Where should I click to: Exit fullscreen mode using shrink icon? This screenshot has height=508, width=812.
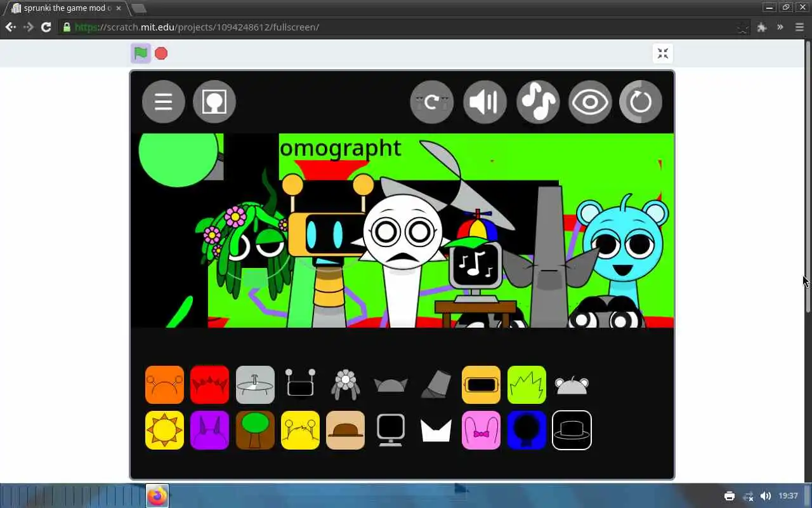pyautogui.click(x=663, y=53)
